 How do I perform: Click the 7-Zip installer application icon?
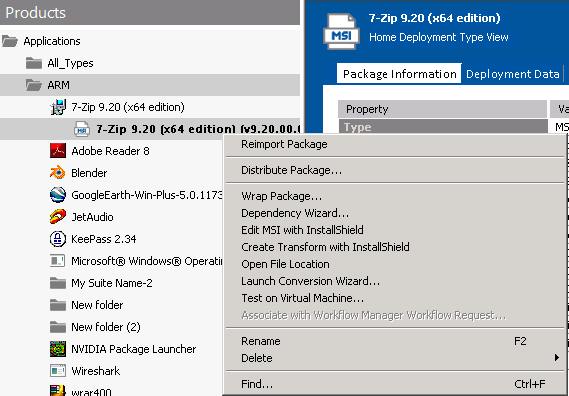tap(58, 107)
